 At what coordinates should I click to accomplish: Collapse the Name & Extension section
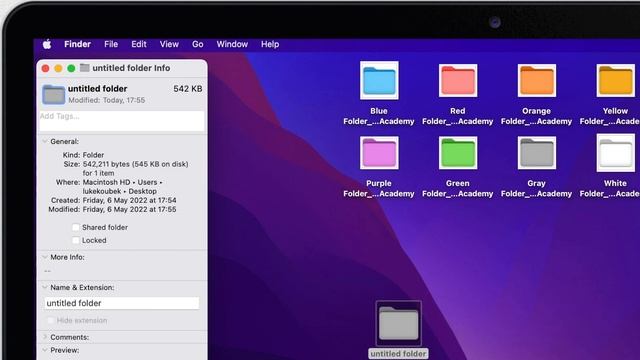click(x=44, y=287)
